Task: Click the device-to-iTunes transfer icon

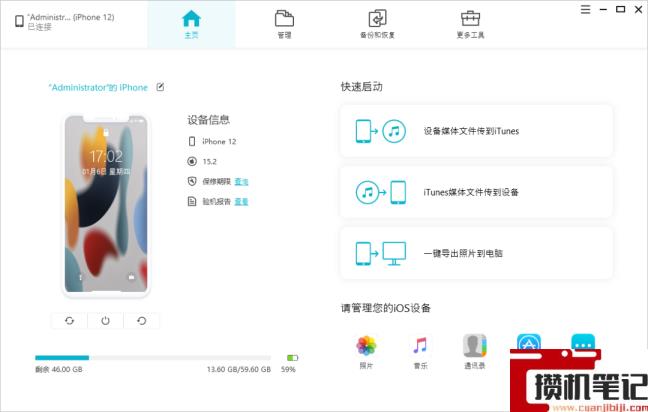Action: pyautogui.click(x=380, y=131)
